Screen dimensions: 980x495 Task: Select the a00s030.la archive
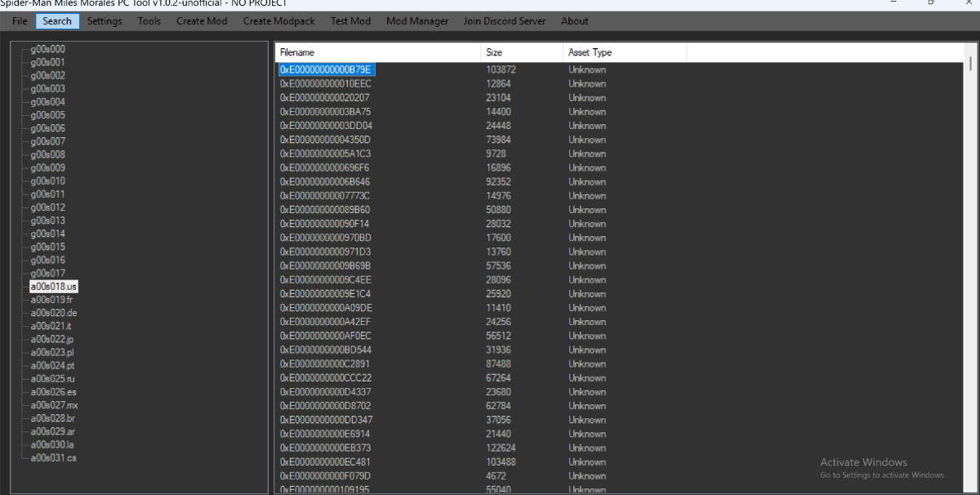pos(52,444)
